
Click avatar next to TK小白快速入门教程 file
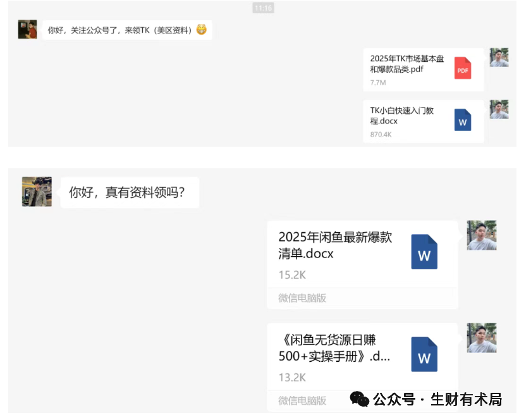[x=499, y=109]
